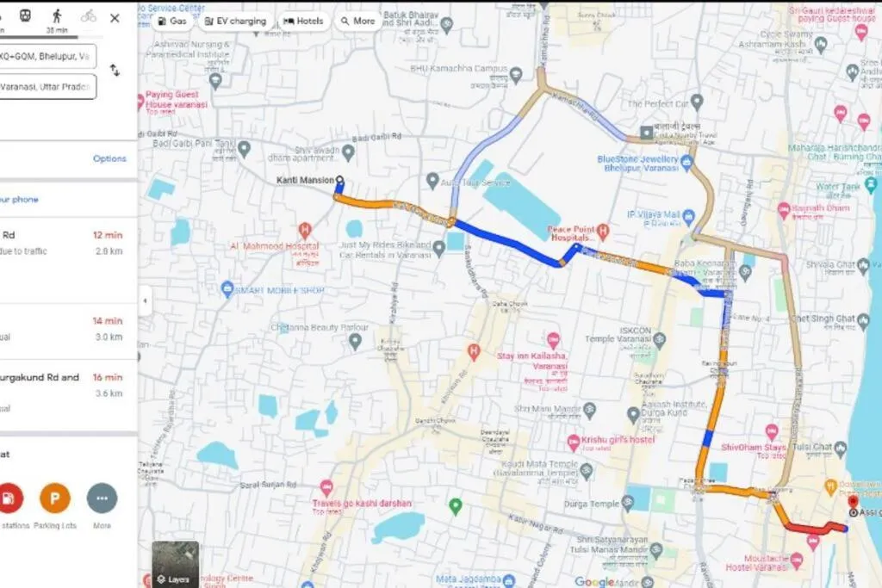The width and height of the screenshot is (882, 588).
Task: Click the Chetanna Beauty Parlour marker
Action: (355, 341)
